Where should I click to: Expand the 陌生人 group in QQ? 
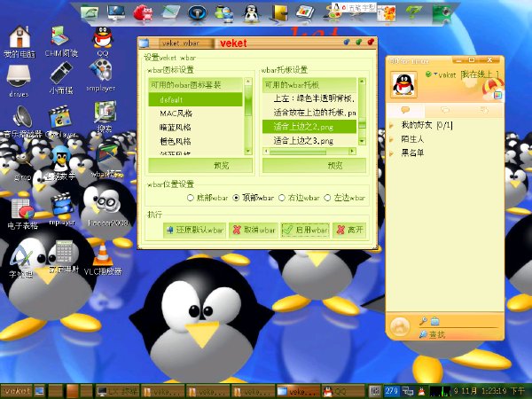tap(392, 139)
